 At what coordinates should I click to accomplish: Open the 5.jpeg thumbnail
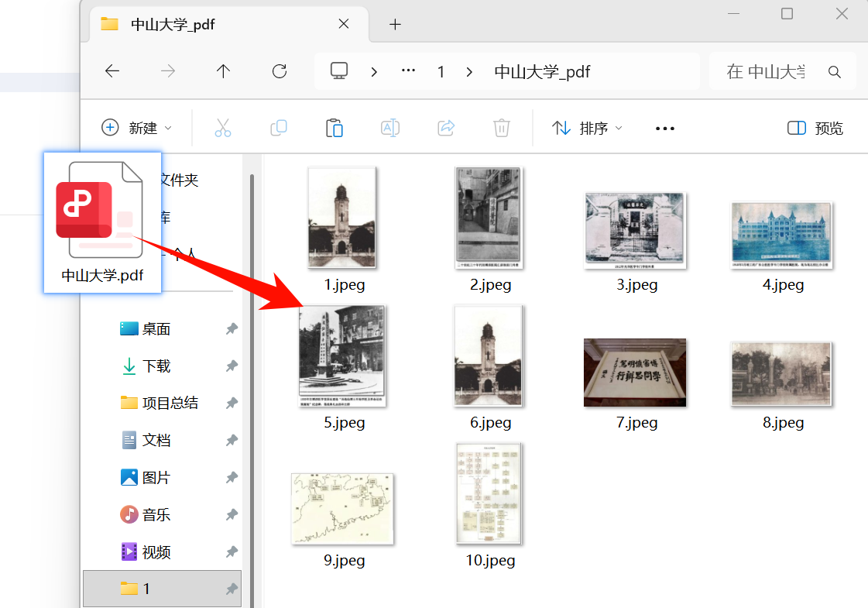341,356
